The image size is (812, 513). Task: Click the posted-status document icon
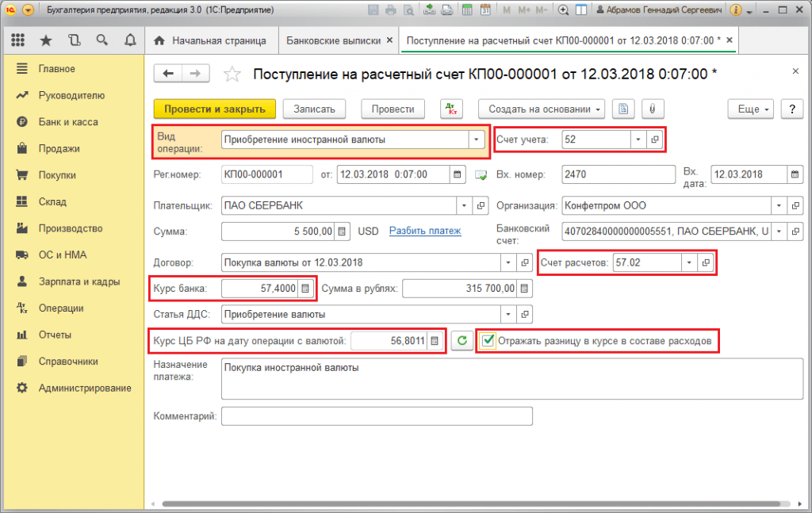pyautogui.click(x=481, y=175)
